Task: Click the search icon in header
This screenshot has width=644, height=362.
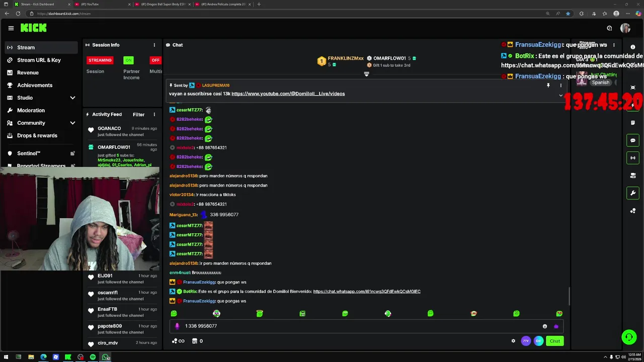Action: pos(609,28)
